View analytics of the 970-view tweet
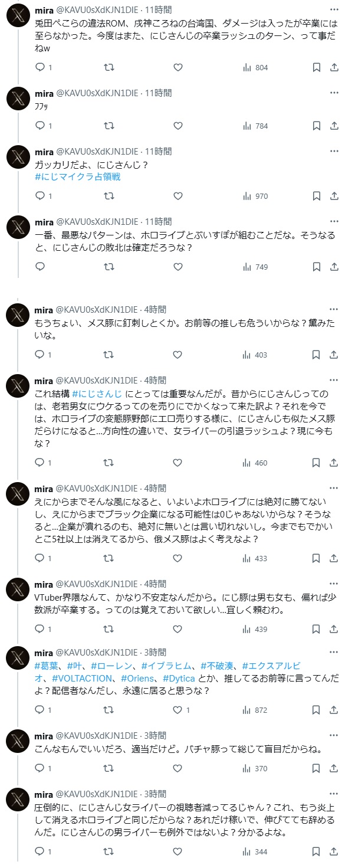The width and height of the screenshot is (355, 868). click(255, 196)
